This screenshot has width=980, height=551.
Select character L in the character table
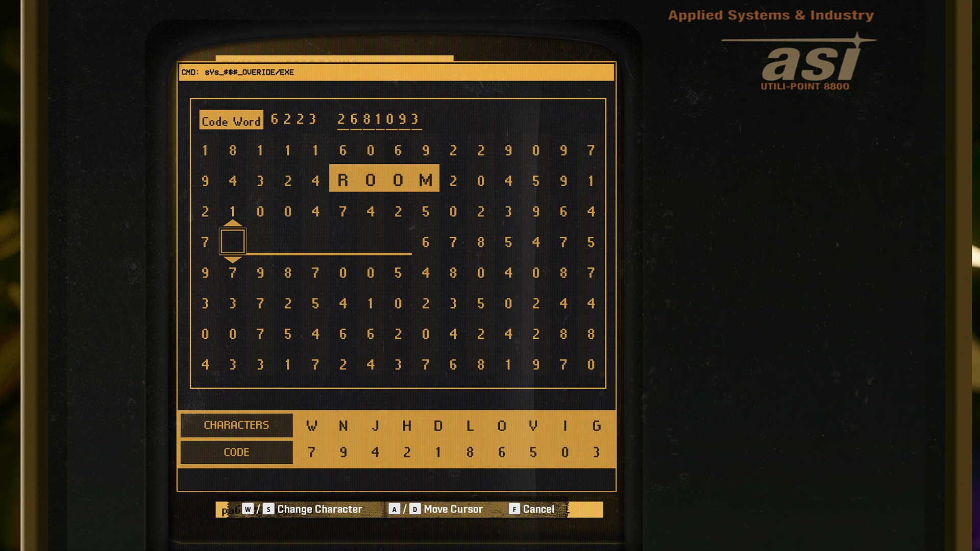pyautogui.click(x=469, y=424)
